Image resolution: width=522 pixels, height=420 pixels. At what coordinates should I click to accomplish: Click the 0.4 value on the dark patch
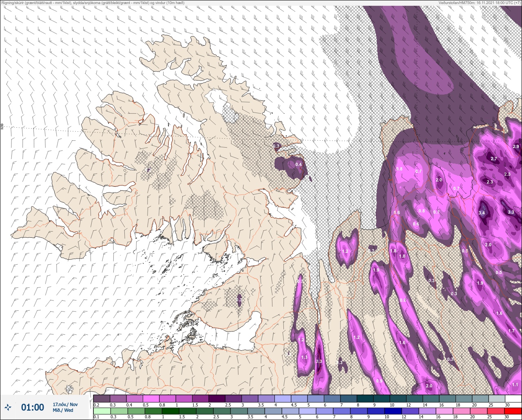click(299, 164)
